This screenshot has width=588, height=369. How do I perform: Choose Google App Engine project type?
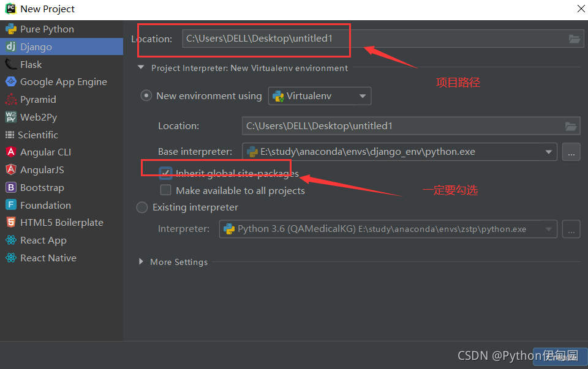(61, 81)
